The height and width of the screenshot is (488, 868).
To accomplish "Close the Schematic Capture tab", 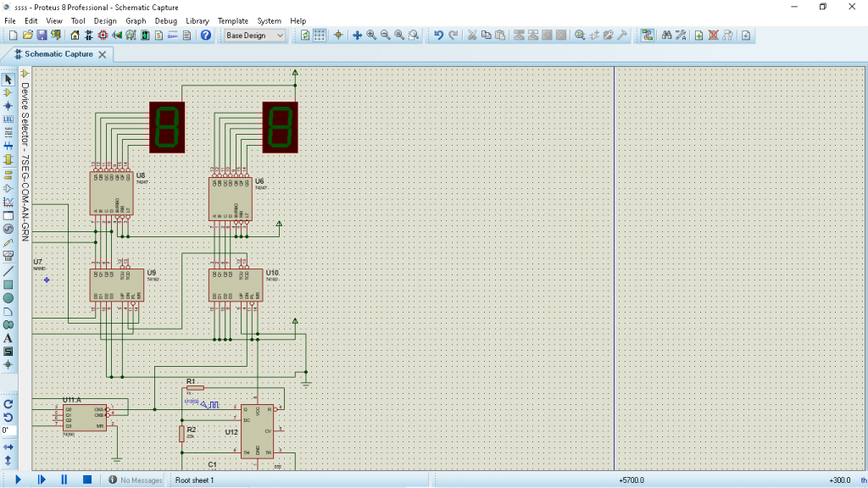I will pyautogui.click(x=102, y=54).
